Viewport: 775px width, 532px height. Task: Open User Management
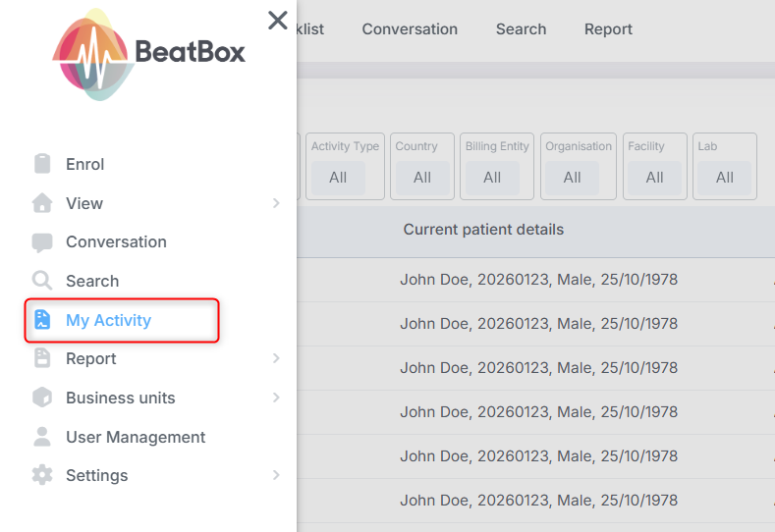136,437
